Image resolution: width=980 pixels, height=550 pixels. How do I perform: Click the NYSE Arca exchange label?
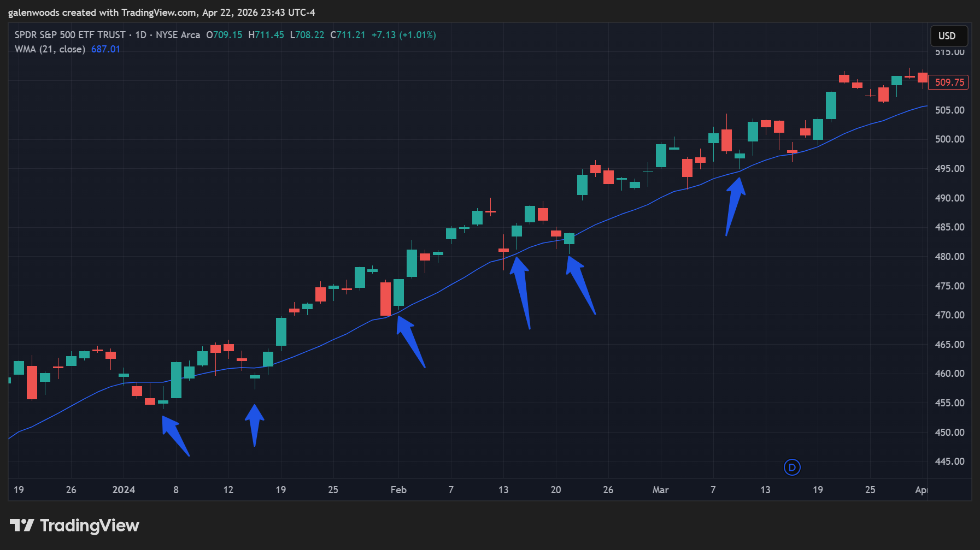click(x=178, y=35)
